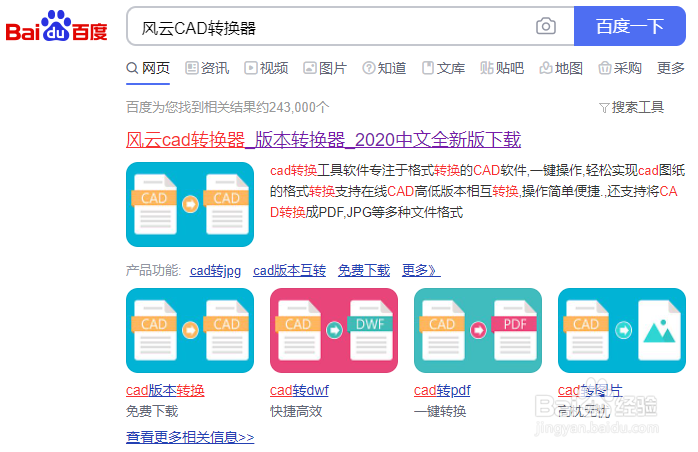Switch to the 视频 tab
Viewport: 698px width, 452px height.
[x=266, y=68]
